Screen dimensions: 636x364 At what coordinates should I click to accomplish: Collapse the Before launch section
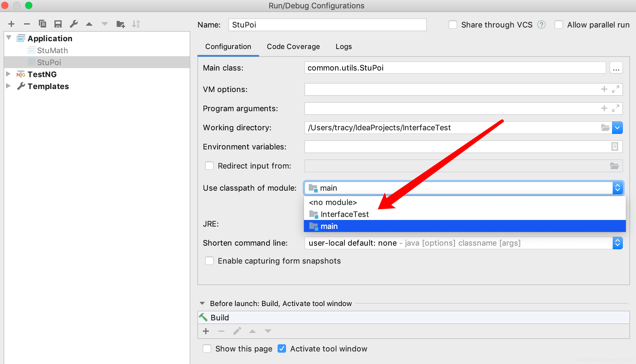click(x=202, y=303)
